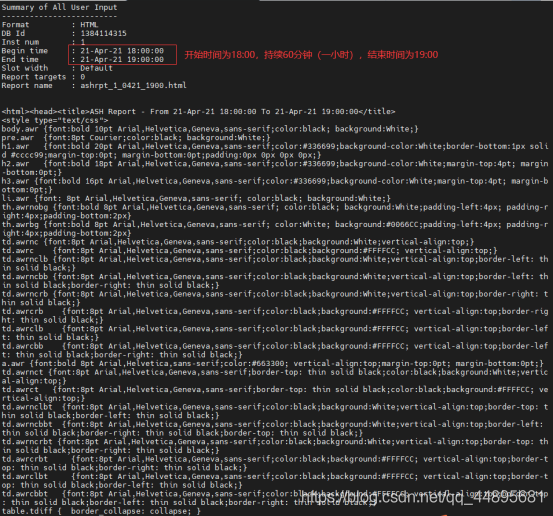
Task: Click the td.awrc CSS rule line
Action: coord(249,251)
